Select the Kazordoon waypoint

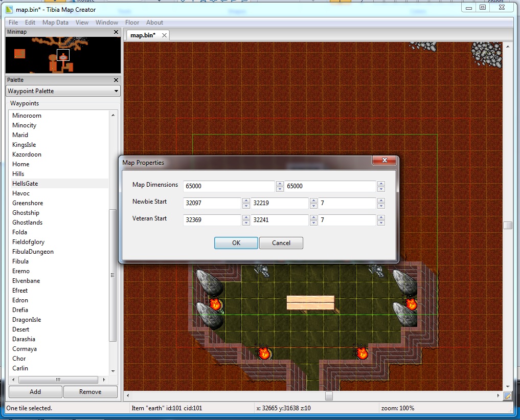[27, 154]
